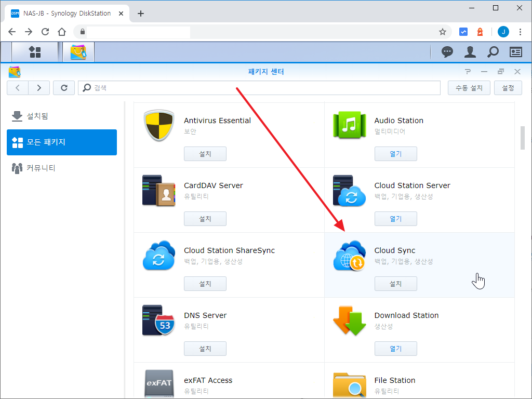Screen dimensions: 532x399
Task: Go forward in Package Center
Action: click(39, 88)
